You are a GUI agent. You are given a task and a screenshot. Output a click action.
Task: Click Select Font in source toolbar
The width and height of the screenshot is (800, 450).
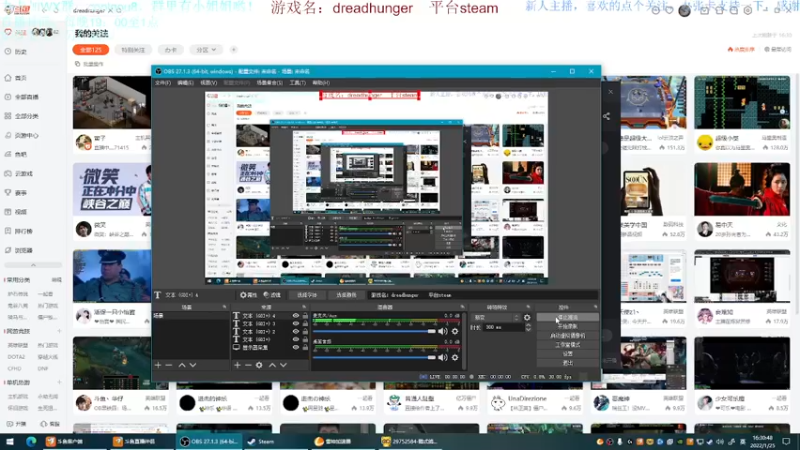(x=307, y=295)
